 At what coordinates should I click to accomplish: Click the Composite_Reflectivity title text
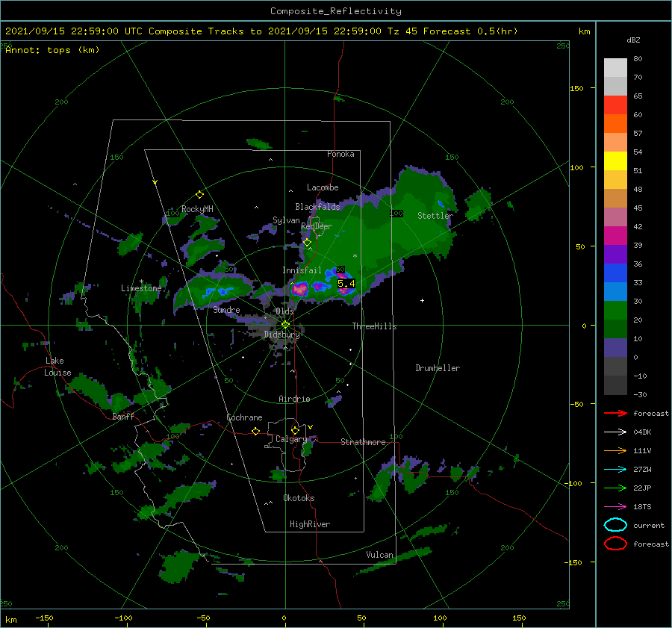pyautogui.click(x=335, y=11)
